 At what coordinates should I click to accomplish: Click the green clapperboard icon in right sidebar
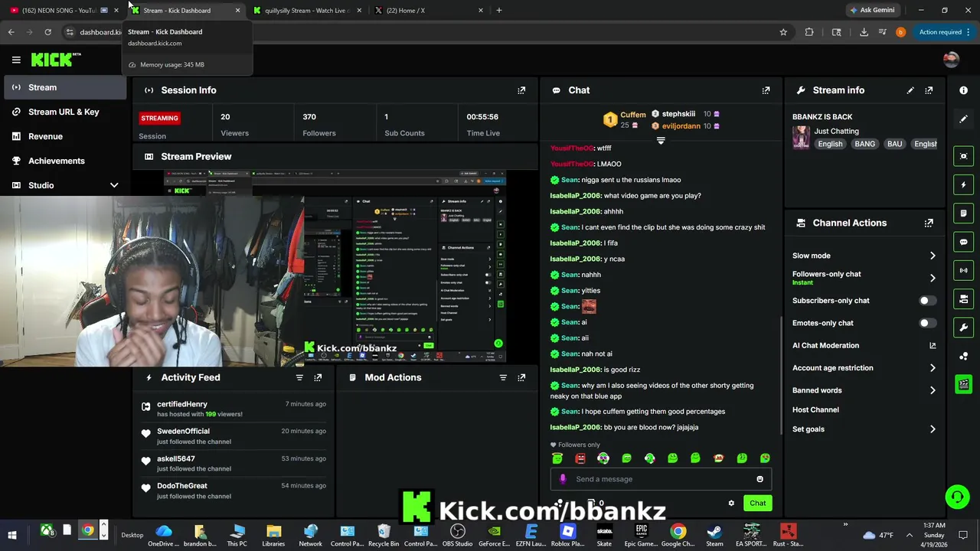(963, 384)
